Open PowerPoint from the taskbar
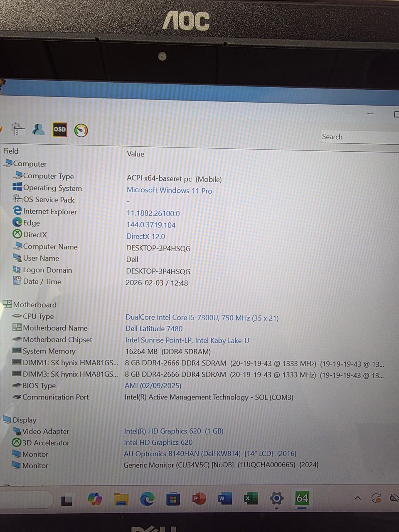 [199, 498]
